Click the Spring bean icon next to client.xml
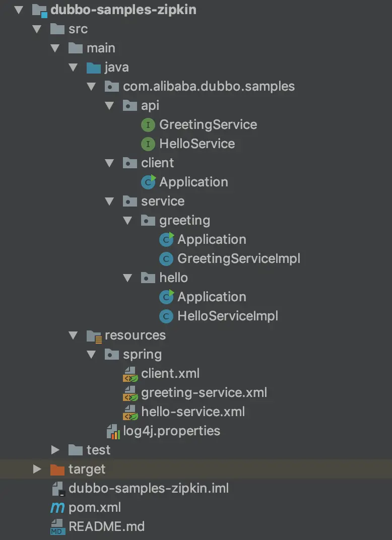The width and height of the screenshot is (392, 540). (129, 373)
